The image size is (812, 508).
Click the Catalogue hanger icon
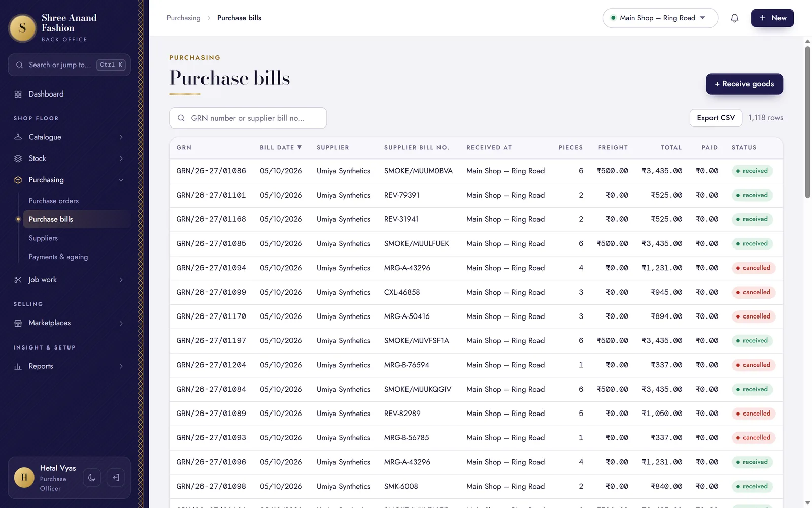pos(18,137)
